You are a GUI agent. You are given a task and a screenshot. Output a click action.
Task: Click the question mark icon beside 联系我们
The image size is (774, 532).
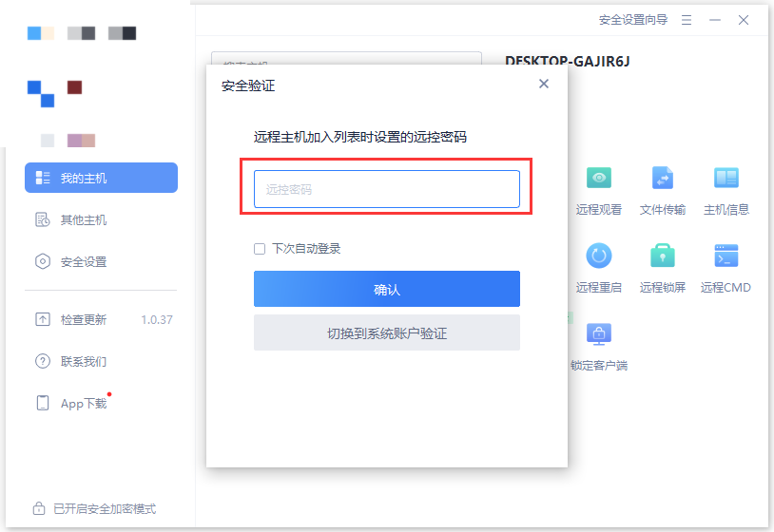pos(43,361)
